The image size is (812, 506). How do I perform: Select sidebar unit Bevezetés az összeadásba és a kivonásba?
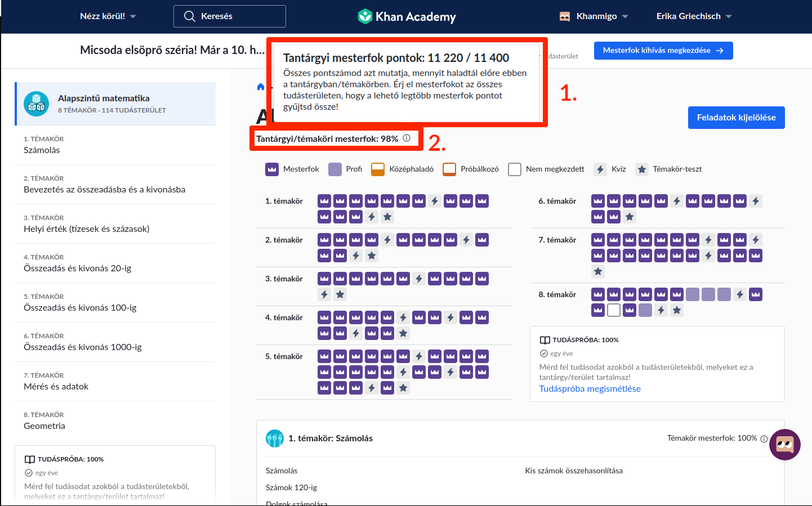pos(115,185)
